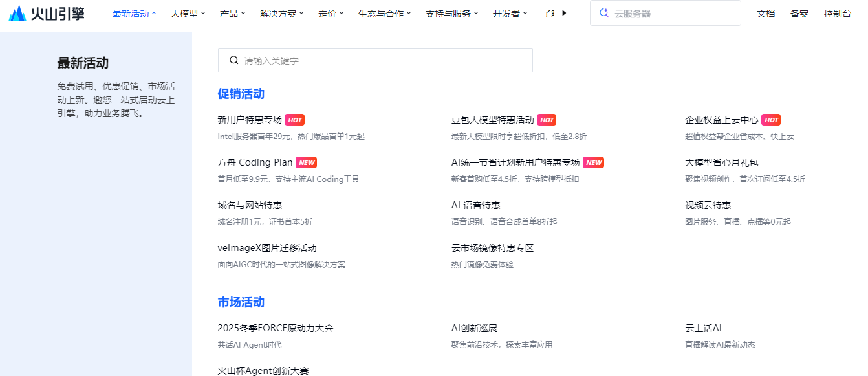Expand the 产品 navigation dropdown
Viewport: 868px width, 376px height.
point(232,14)
